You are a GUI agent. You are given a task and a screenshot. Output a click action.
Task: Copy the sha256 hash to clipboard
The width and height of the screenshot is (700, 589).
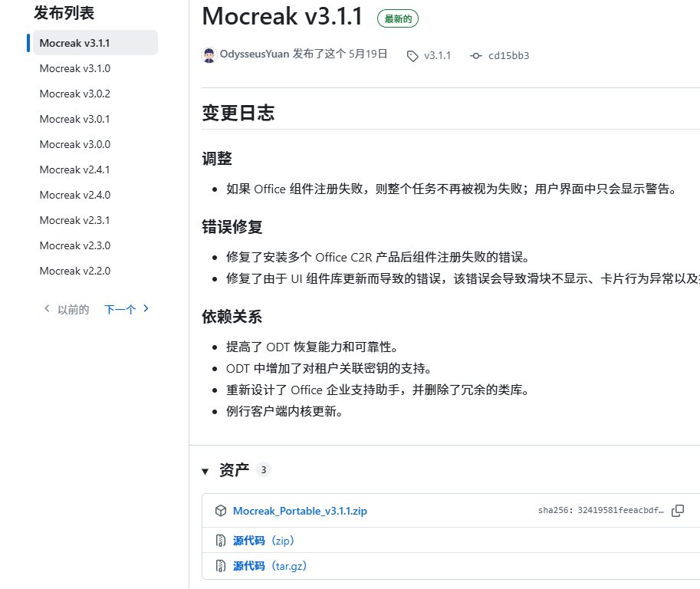pos(677,511)
